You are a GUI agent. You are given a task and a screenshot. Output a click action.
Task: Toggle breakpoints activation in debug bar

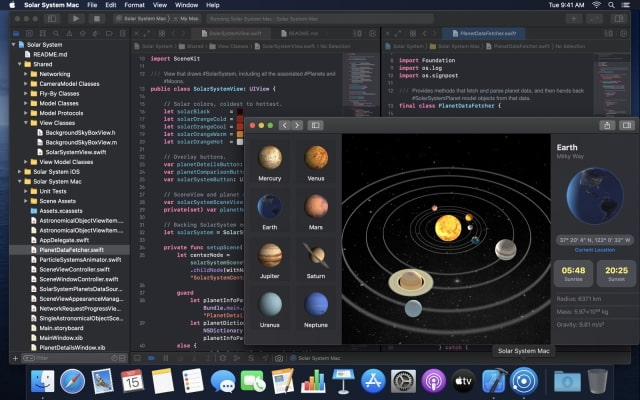pyautogui.click(x=151, y=358)
